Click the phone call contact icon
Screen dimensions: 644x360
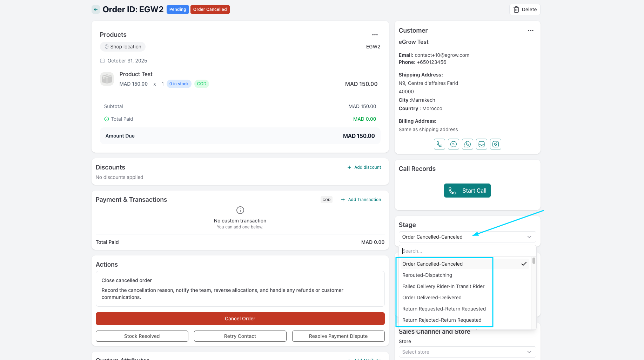pos(439,144)
